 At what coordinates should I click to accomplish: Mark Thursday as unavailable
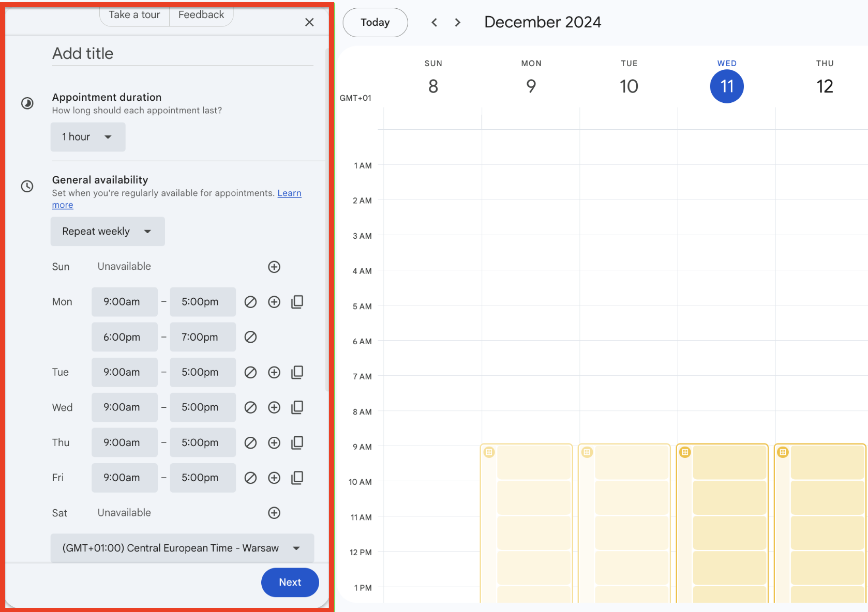[250, 442]
